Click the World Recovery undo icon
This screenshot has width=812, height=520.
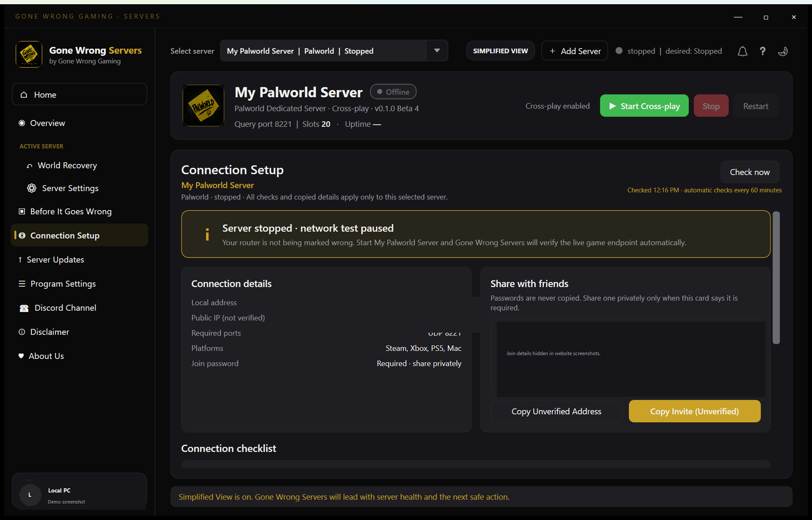pyautogui.click(x=30, y=166)
